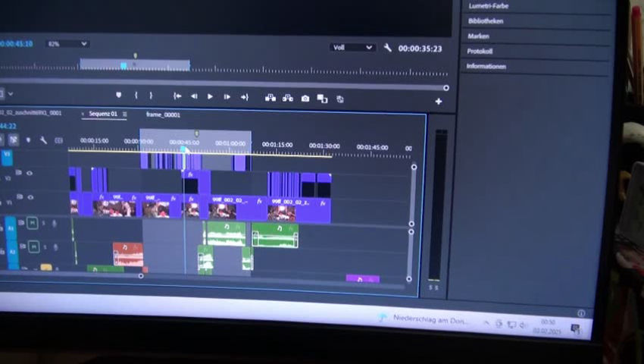Open the Marken panel
The height and width of the screenshot is (364, 644).
(x=478, y=36)
